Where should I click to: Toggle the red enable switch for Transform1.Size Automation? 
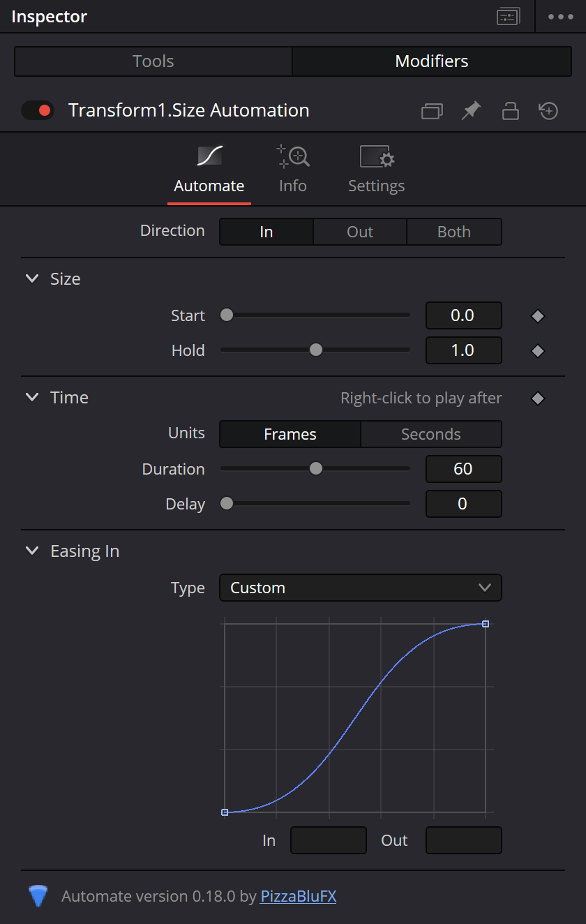pos(38,110)
